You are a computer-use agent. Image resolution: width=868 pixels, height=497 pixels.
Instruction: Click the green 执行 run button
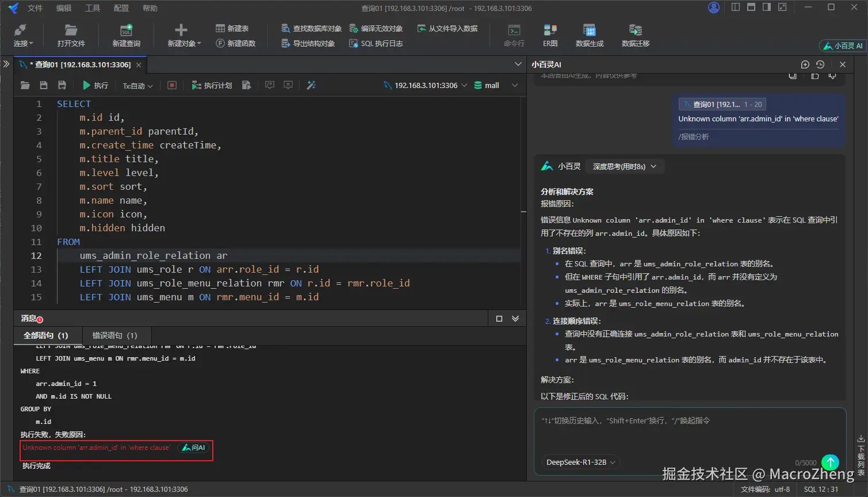(95, 85)
